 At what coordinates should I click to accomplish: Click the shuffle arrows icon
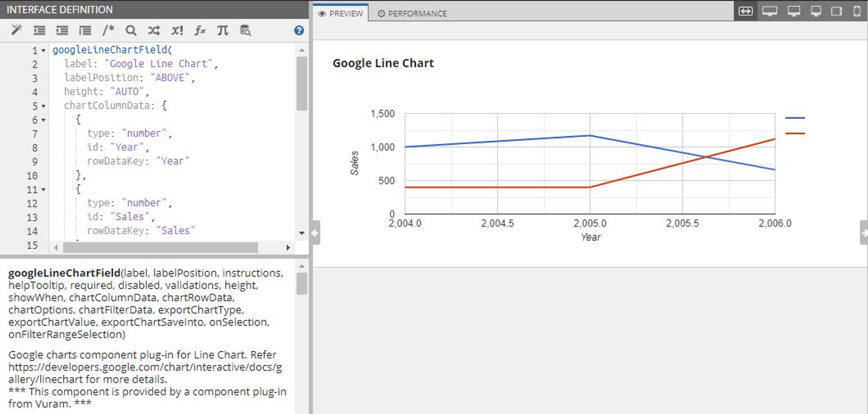154,31
